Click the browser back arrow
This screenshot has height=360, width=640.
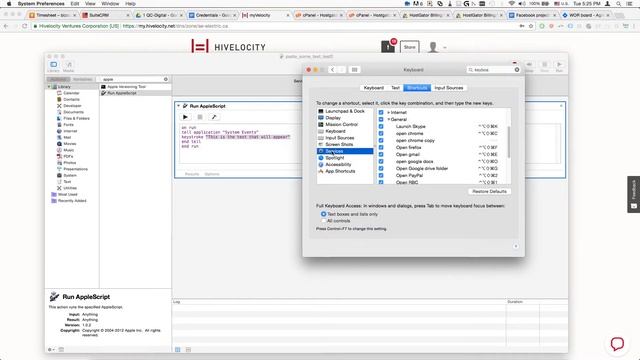click(6, 26)
